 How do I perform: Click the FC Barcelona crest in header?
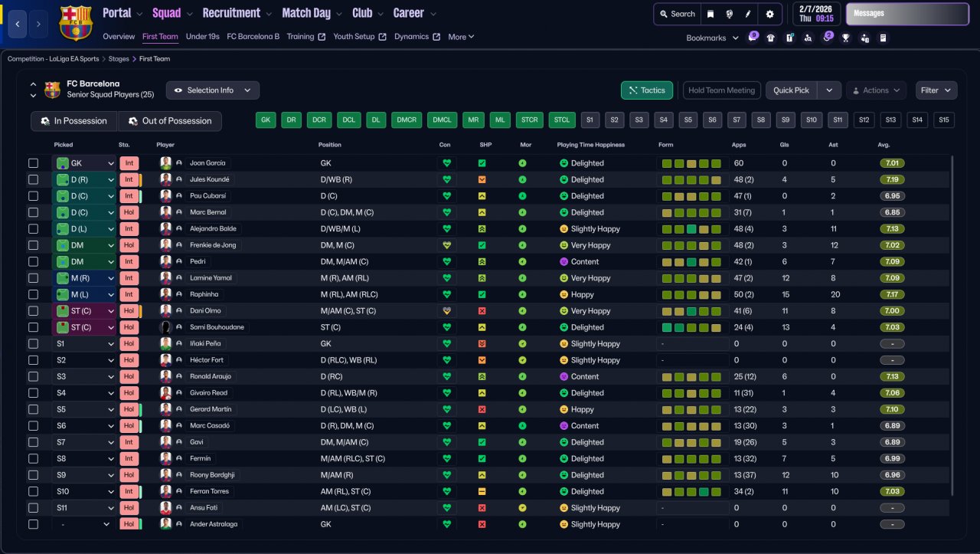[x=75, y=23]
